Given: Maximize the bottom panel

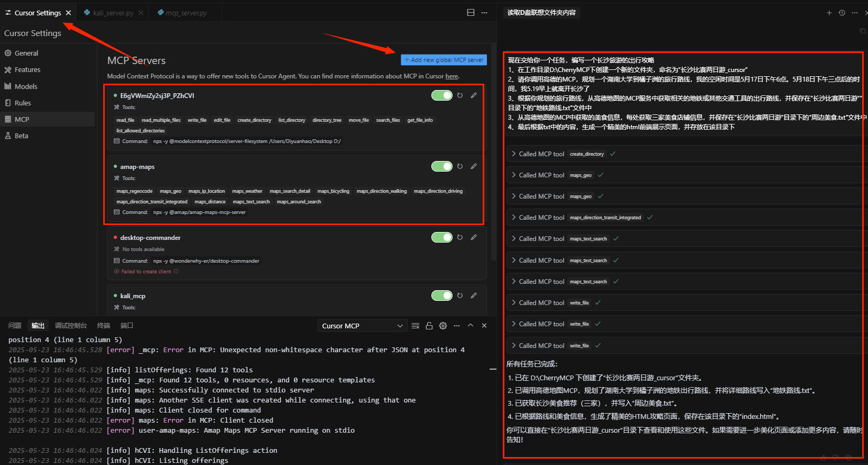Looking at the screenshot, I should click(x=471, y=326).
